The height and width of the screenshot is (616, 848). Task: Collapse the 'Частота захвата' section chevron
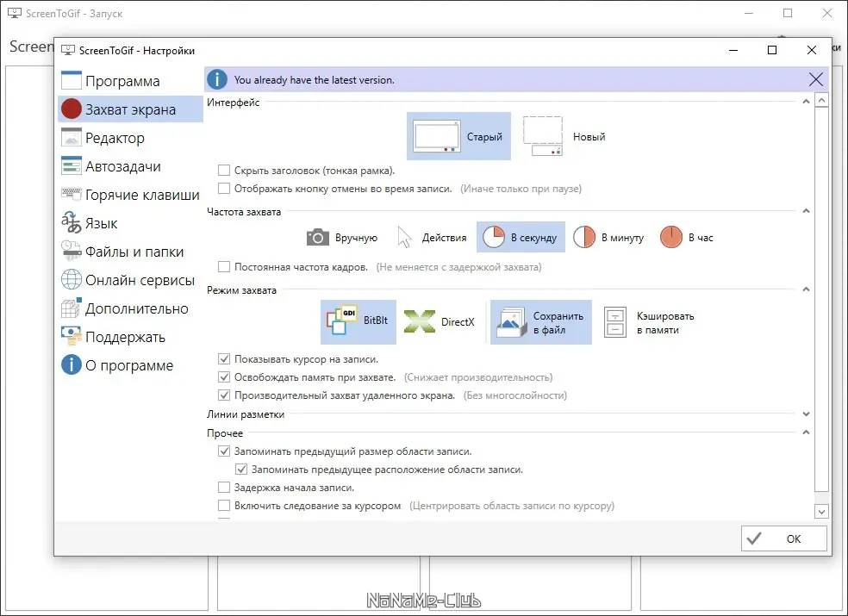pyautogui.click(x=806, y=211)
